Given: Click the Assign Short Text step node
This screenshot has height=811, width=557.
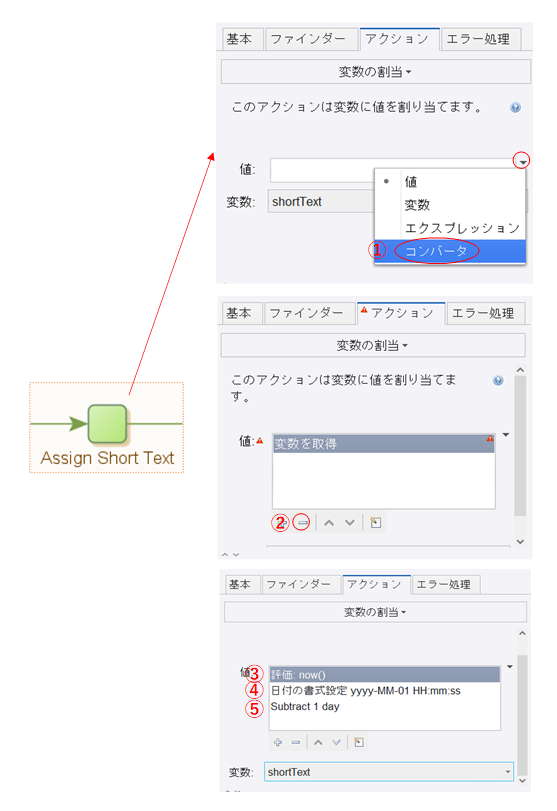Looking at the screenshot, I should click(108, 424).
